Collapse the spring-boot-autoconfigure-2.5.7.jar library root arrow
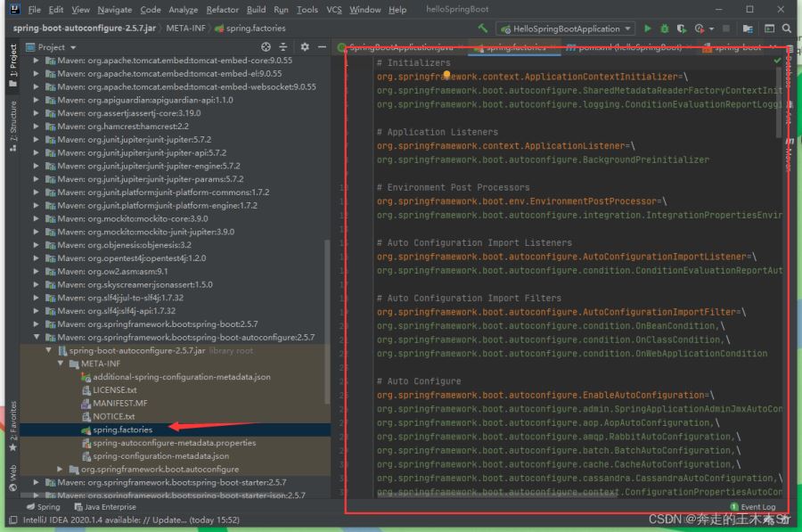802x532 pixels. point(49,350)
